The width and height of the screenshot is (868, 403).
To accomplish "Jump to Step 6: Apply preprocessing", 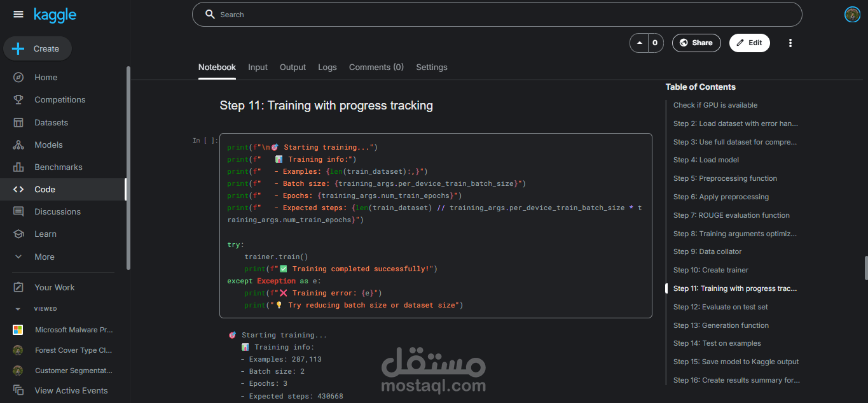I will [721, 197].
